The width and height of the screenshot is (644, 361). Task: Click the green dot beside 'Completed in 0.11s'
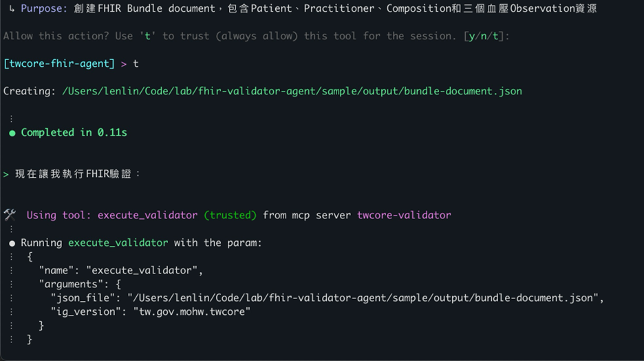(x=12, y=133)
